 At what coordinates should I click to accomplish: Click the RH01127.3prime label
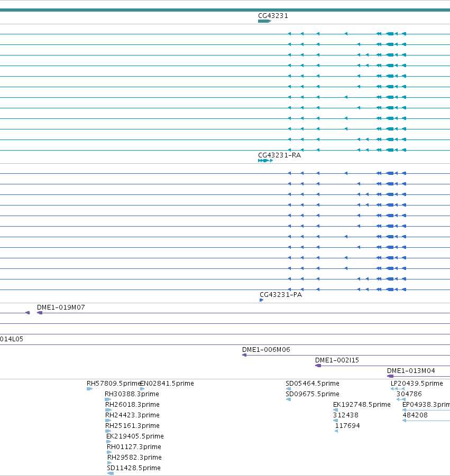point(134,447)
